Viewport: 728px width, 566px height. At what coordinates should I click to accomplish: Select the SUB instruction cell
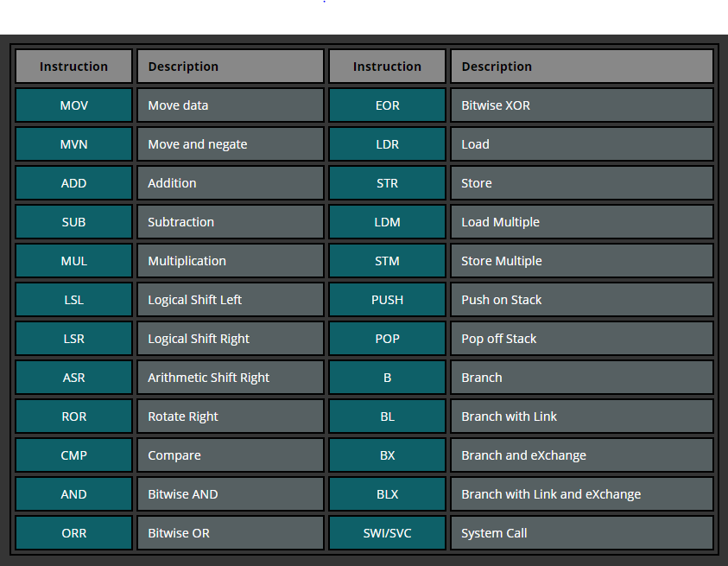(73, 222)
